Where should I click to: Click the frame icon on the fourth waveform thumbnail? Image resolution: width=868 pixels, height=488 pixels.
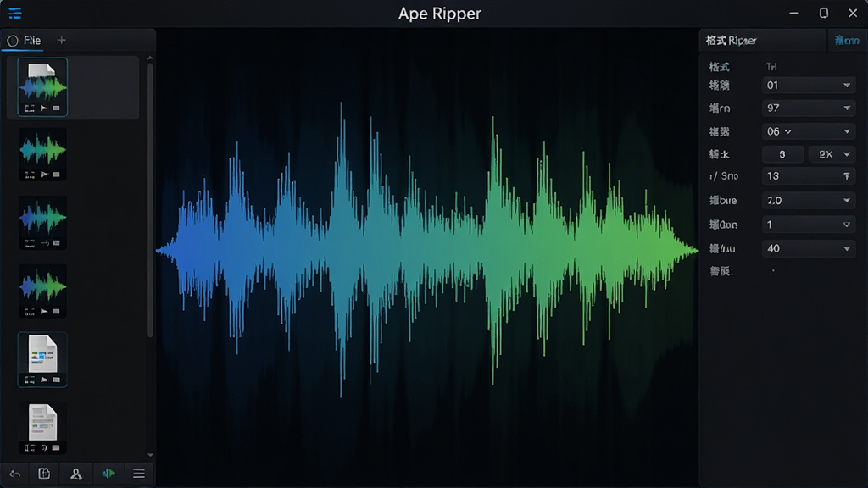30,312
